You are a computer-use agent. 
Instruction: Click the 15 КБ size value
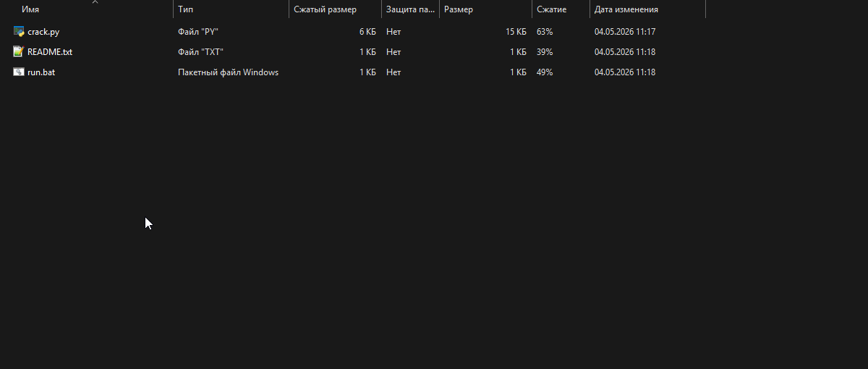(x=516, y=32)
